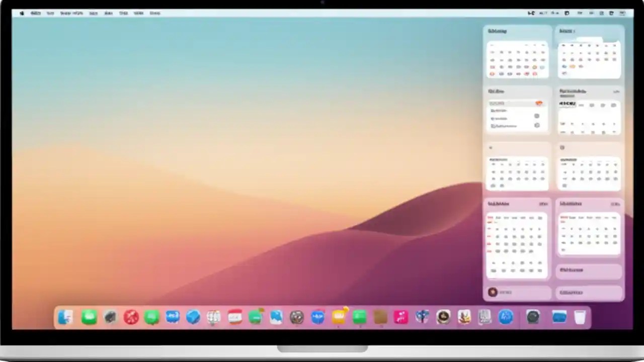Open Finder from the Dock
644x362 pixels.
64,317
